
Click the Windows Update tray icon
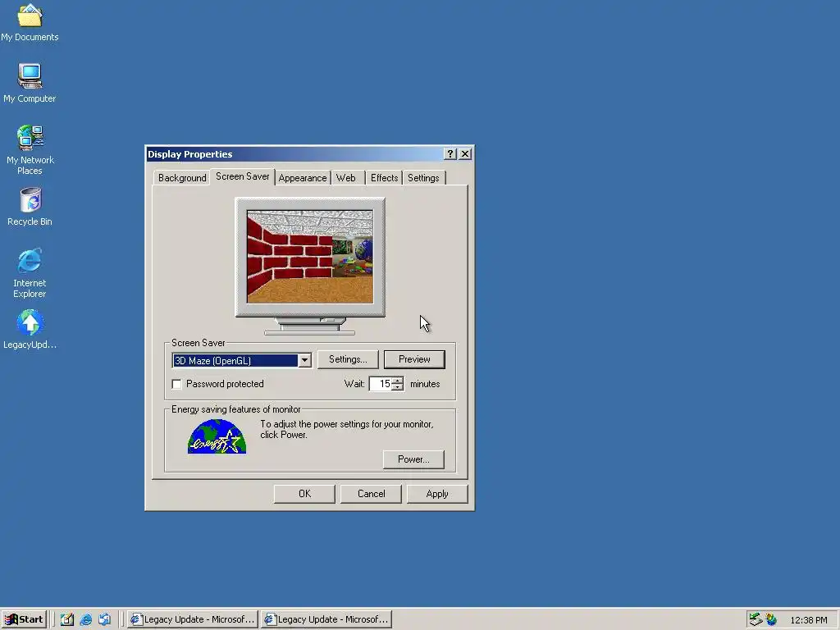tap(771, 619)
